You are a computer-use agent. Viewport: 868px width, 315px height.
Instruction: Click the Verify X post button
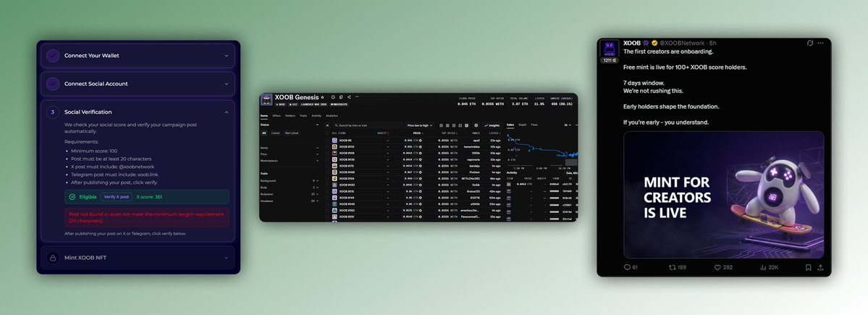[x=117, y=196]
